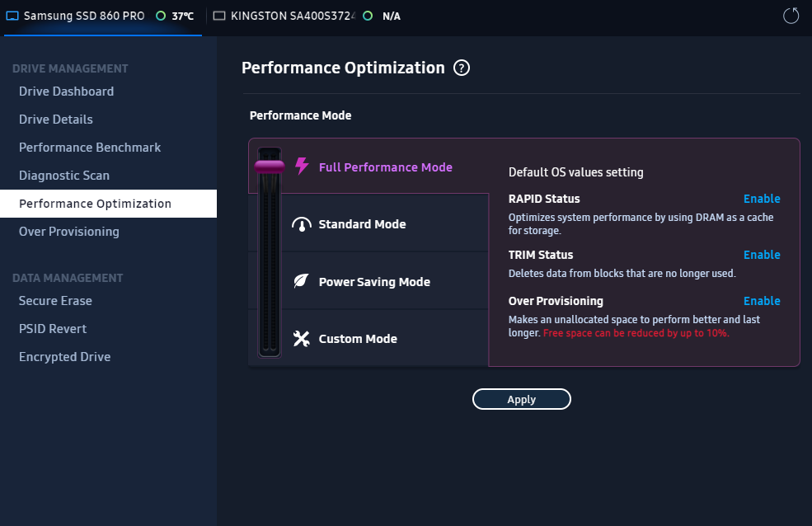Toggle the Over Provisioning Enable link
This screenshot has width=812, height=526.
761,301
